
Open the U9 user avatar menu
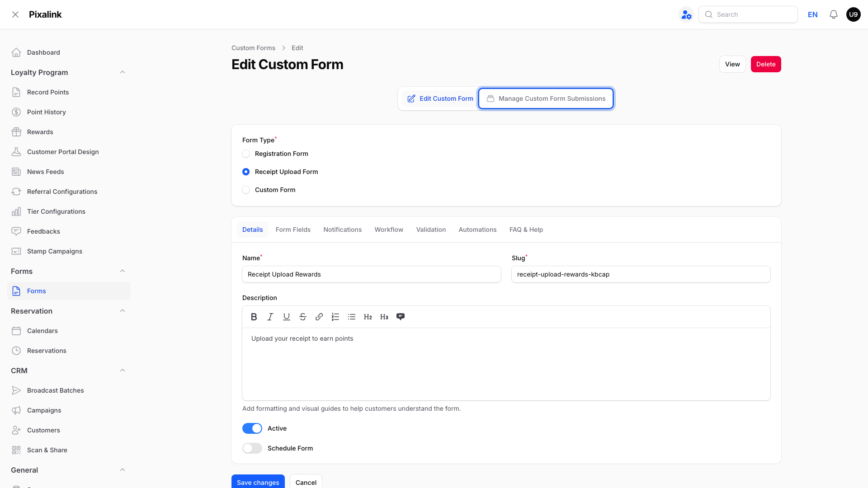pos(854,14)
